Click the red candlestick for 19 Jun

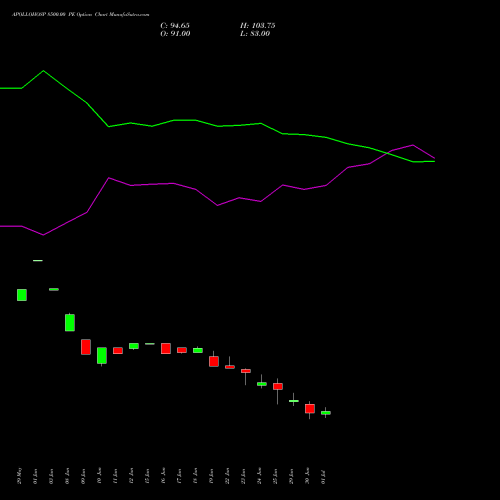click(214, 361)
